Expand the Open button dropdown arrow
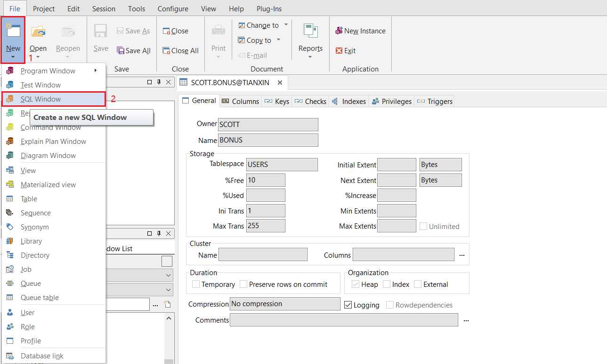Image resolution: width=607 pixels, height=364 pixels. pos(38,57)
